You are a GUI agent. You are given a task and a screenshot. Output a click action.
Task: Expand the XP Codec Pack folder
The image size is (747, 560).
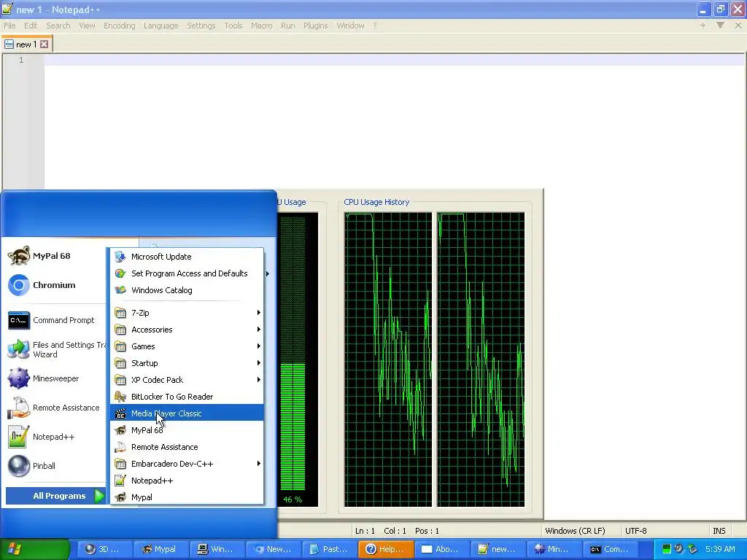point(187,379)
